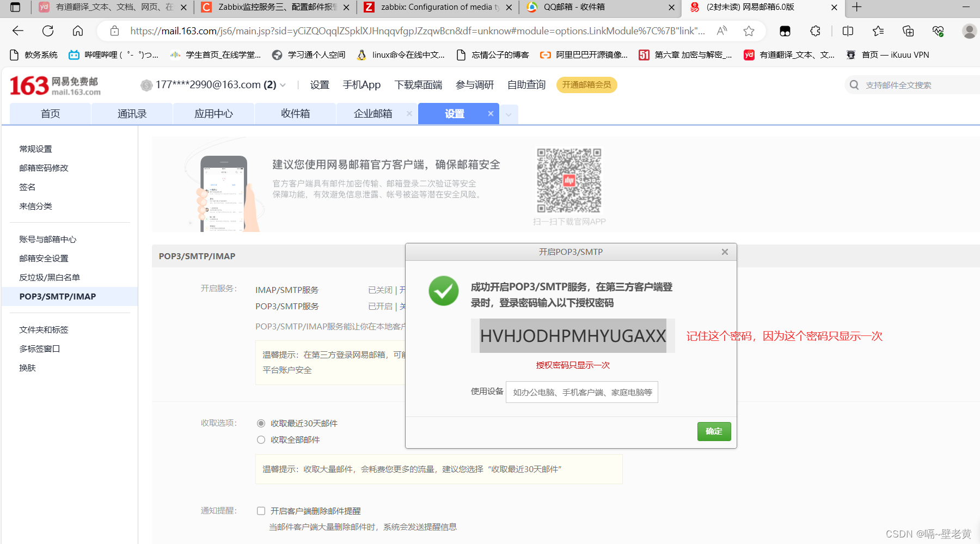This screenshot has height=544, width=980.
Task: Reload the page with refresh icon
Action: click(x=48, y=31)
